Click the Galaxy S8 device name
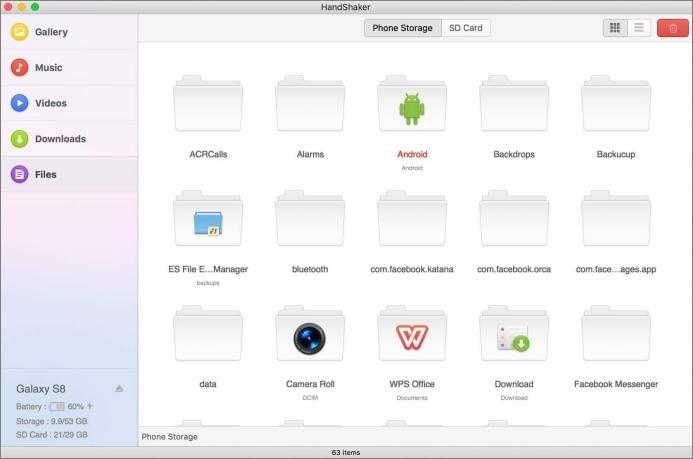The image size is (693, 459). click(41, 389)
